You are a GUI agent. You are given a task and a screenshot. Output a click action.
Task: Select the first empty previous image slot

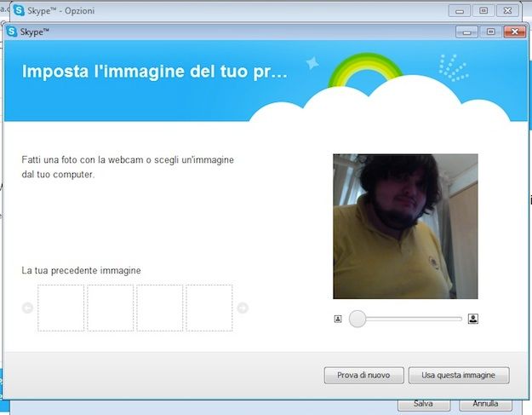click(x=60, y=308)
